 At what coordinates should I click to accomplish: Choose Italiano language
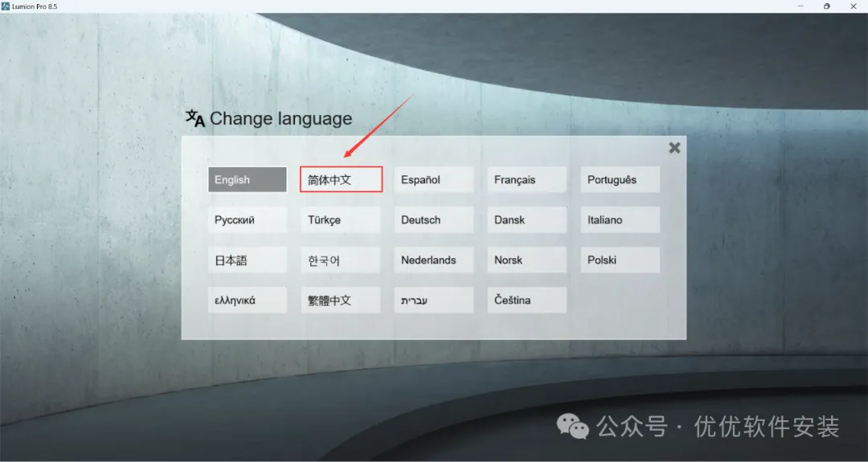click(620, 219)
